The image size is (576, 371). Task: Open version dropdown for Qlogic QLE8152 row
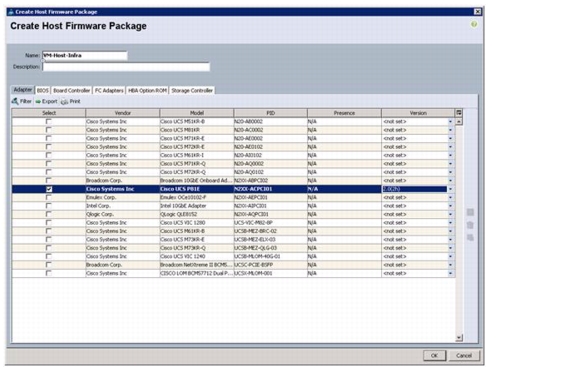pos(450,215)
